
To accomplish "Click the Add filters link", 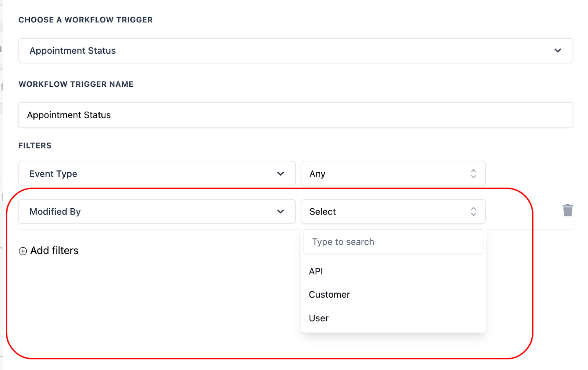I will (49, 251).
